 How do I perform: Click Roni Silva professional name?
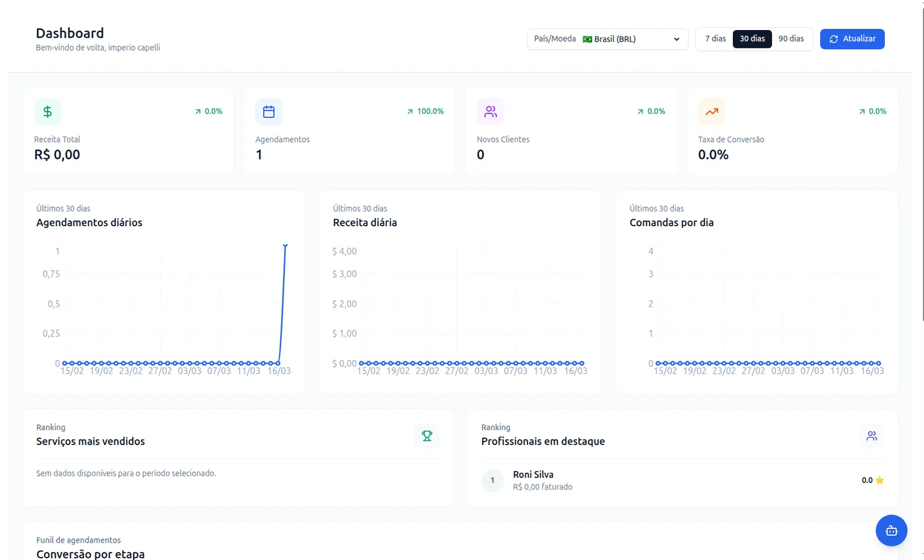point(533,475)
